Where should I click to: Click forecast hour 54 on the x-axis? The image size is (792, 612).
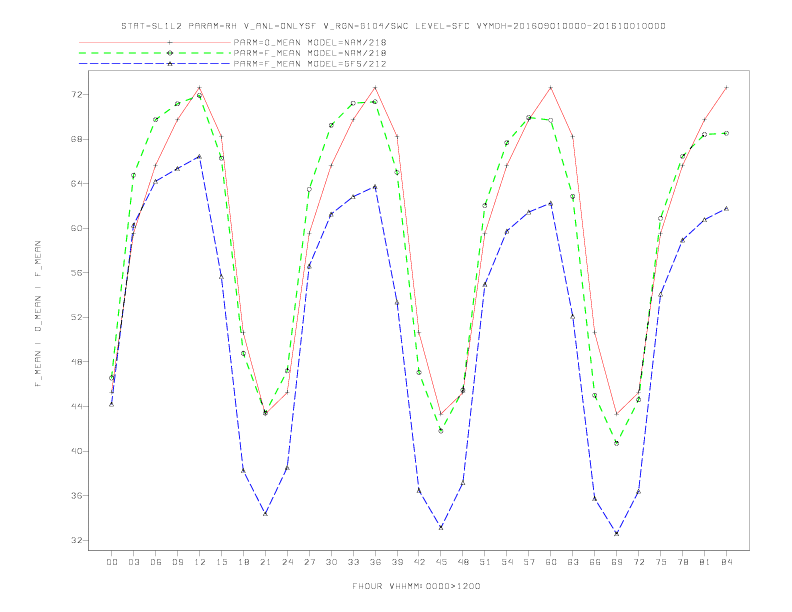tap(507, 562)
